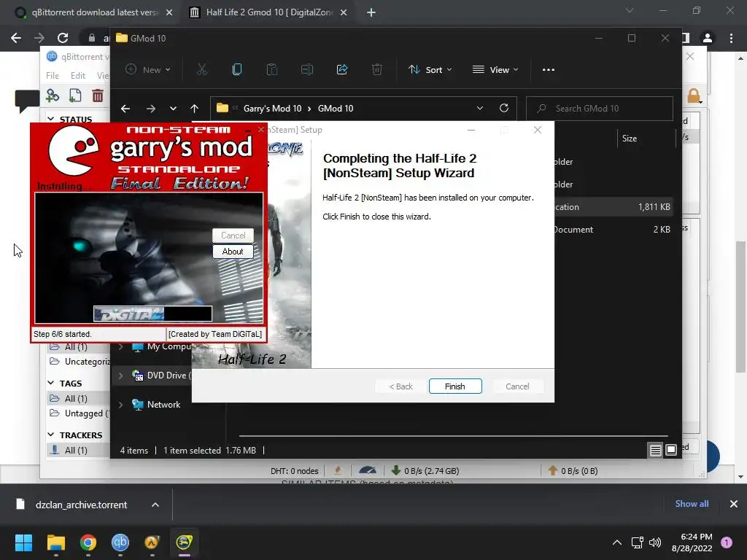Open Chrome three-dot menu
This screenshot has height=560, width=747.
[731, 38]
